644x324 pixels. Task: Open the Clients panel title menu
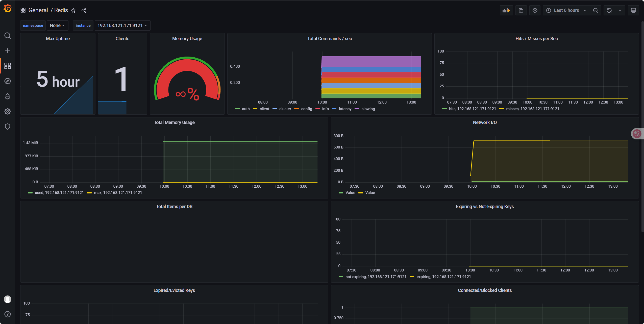[x=122, y=39]
